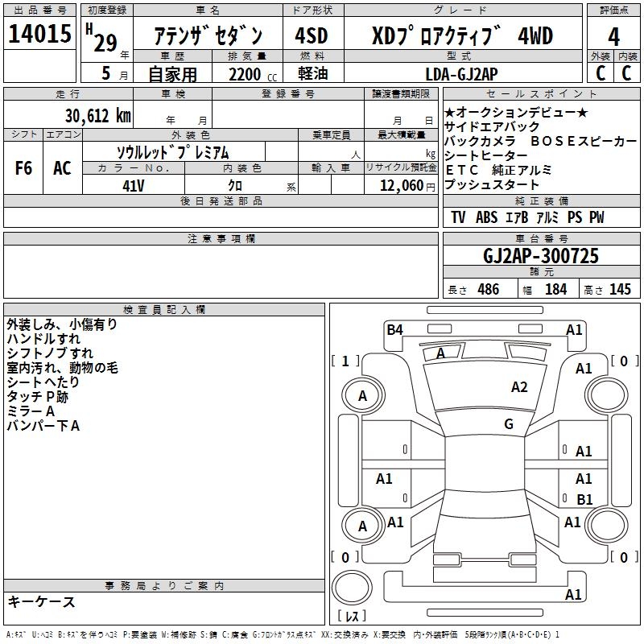Click the キーケース note in office notice
The height and width of the screenshot is (644, 644).
tap(41, 602)
